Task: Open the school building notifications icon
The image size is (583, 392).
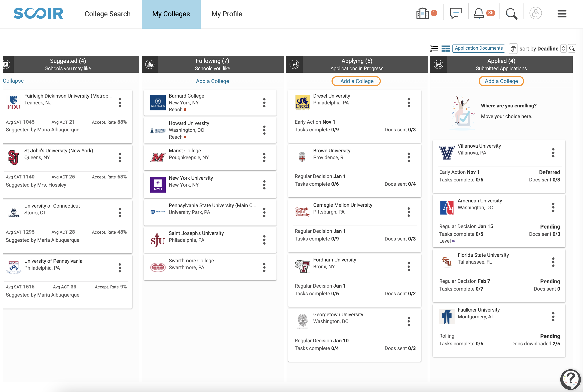Action: (422, 13)
